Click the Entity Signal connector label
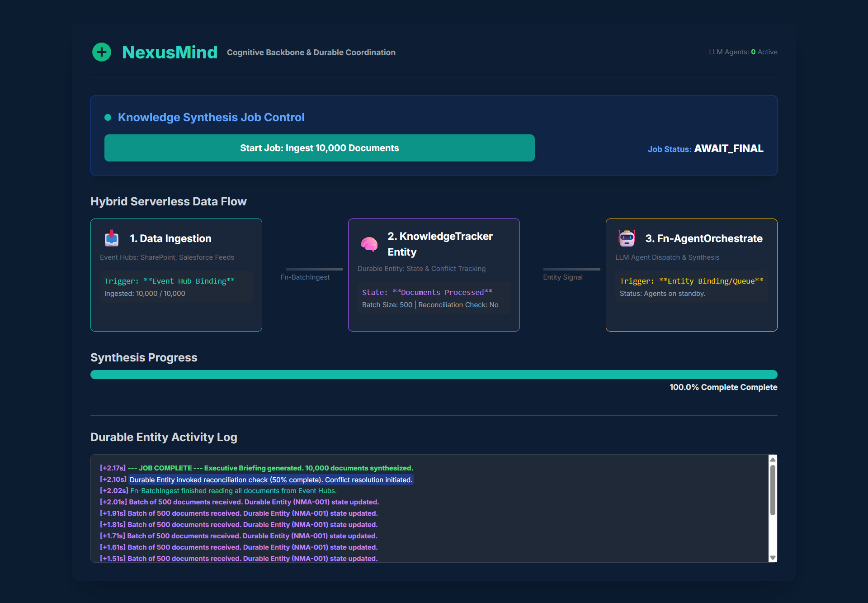The width and height of the screenshot is (868, 603). tap(562, 277)
